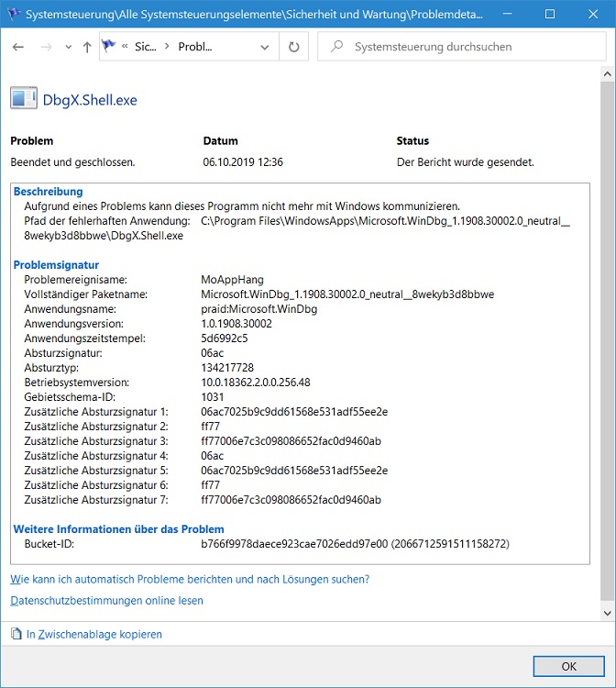Open the recent locations dropdown chevron
The height and width of the screenshot is (688, 616).
click(x=68, y=47)
